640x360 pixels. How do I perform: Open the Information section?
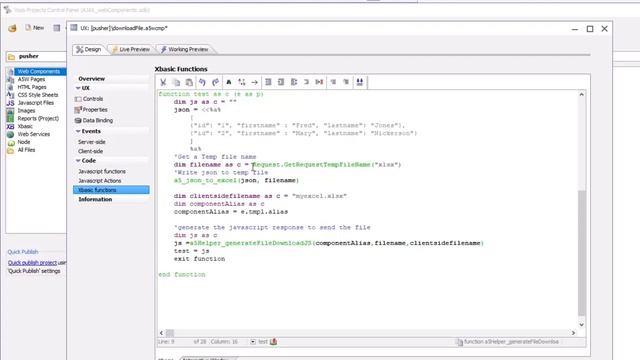point(95,199)
